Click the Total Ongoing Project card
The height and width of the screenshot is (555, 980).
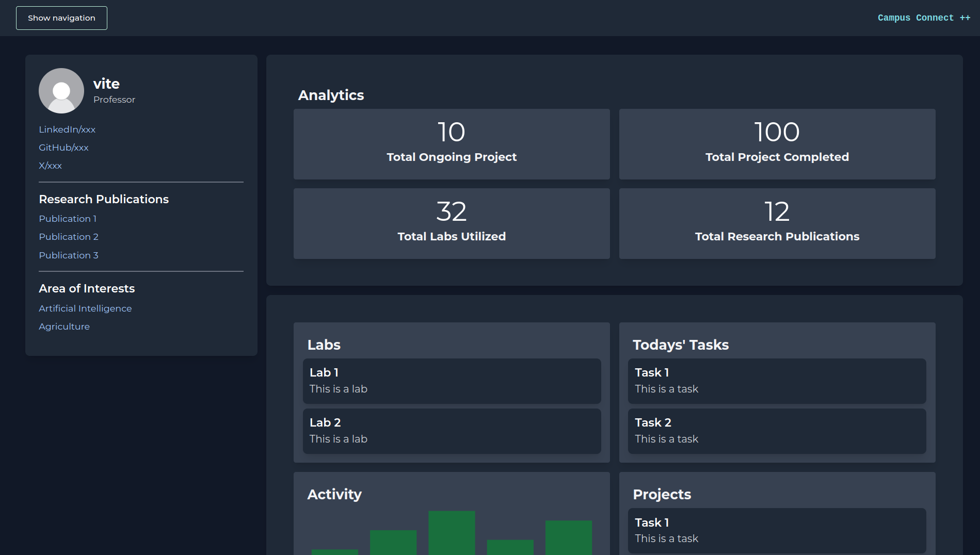452,144
